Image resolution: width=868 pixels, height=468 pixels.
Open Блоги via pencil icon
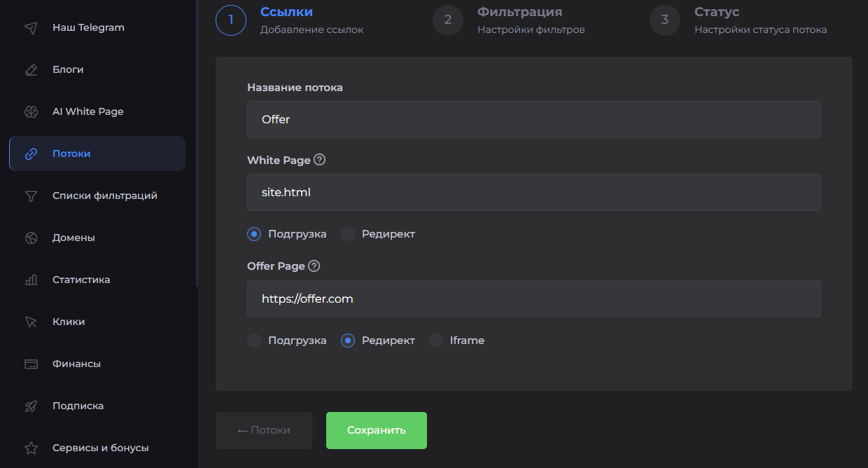coord(31,70)
